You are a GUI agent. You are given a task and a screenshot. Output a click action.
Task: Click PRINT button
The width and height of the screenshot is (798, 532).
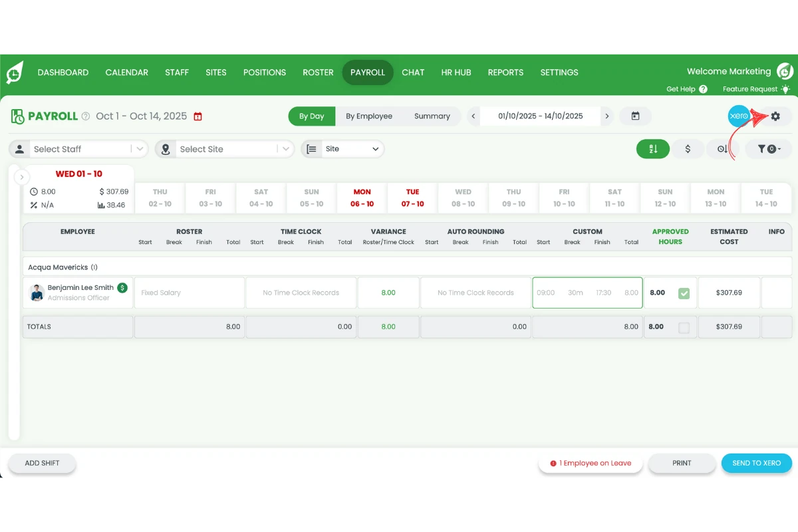point(682,463)
